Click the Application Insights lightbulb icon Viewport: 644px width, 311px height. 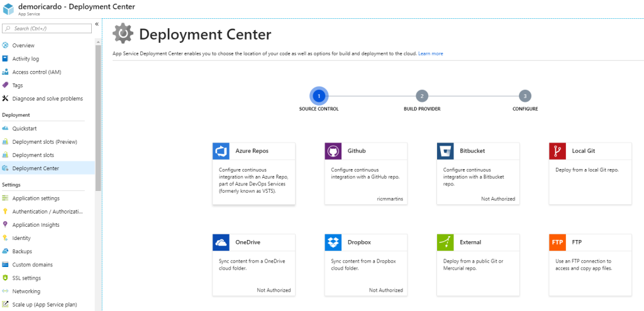pos(5,225)
